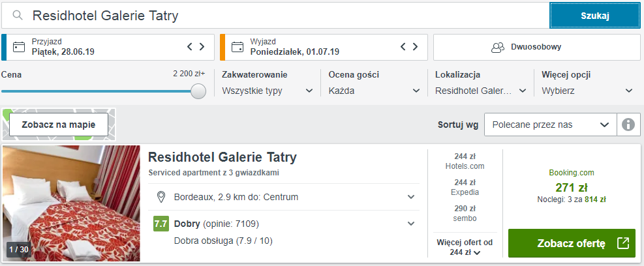Open the Lokalizacja dropdown

(x=480, y=91)
